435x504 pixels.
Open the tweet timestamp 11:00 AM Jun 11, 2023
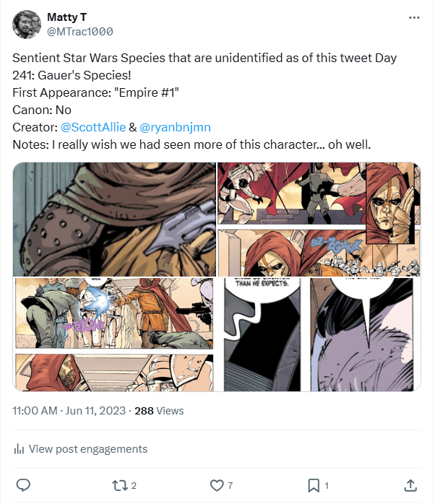pyautogui.click(x=69, y=411)
